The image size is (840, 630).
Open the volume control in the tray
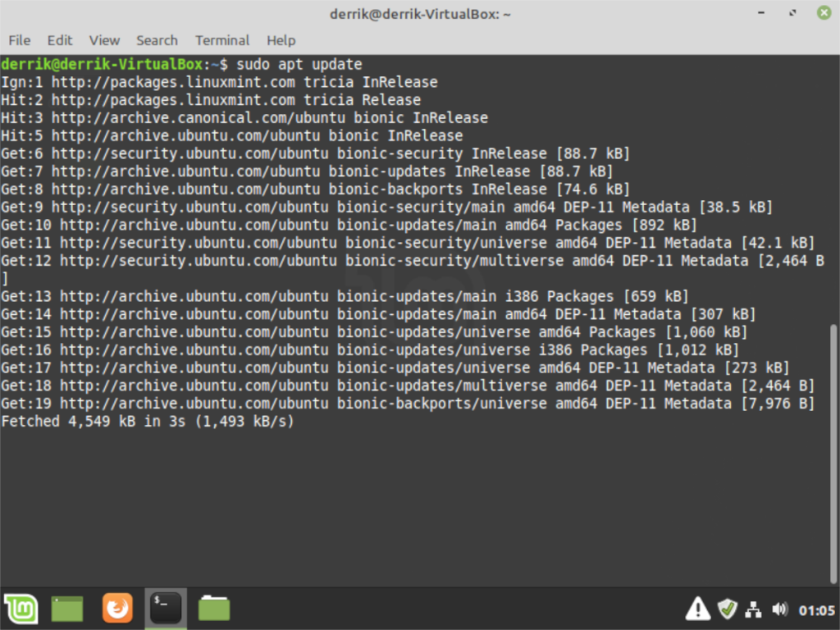pos(780,609)
